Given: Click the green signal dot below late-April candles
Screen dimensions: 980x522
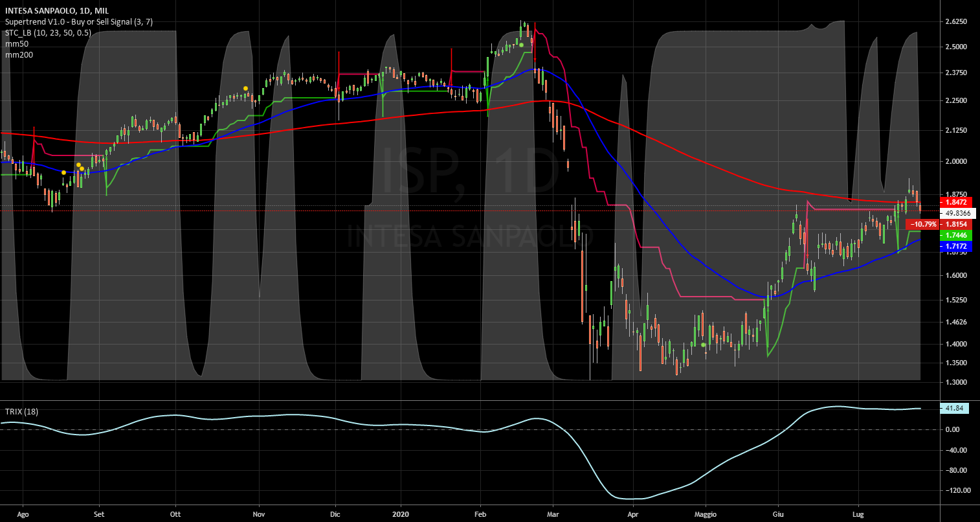Looking at the screenshot, I should 704,345.
